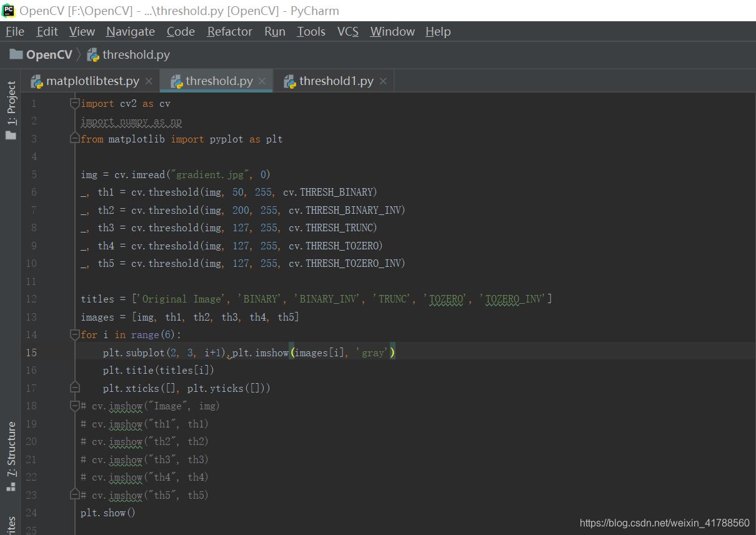Image resolution: width=756 pixels, height=535 pixels.
Task: Click plt.title(titles[i]) on line 16
Action: point(159,370)
